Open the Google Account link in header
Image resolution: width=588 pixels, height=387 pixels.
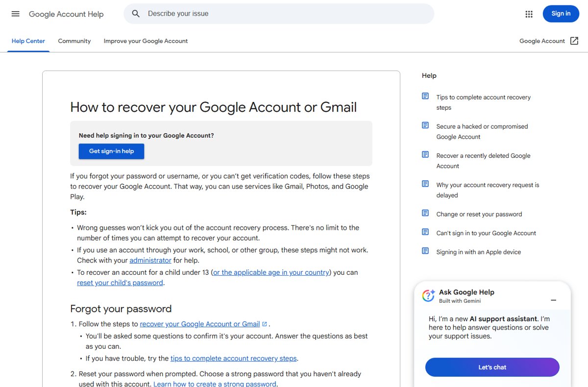coord(542,41)
